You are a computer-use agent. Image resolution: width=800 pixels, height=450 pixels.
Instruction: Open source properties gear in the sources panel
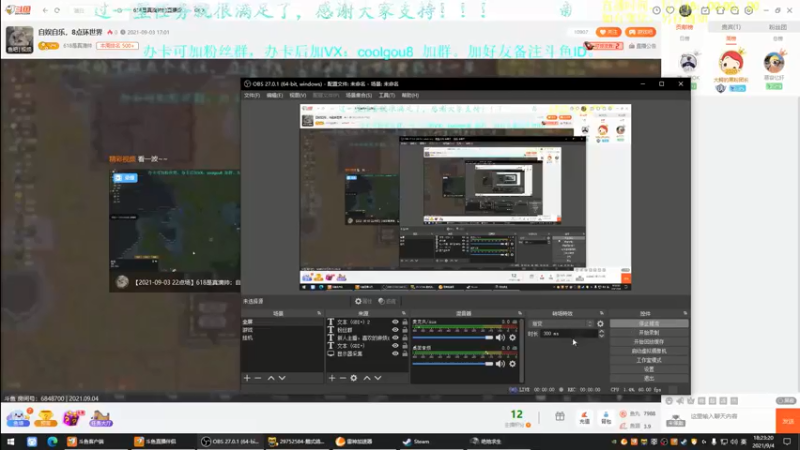tap(354, 378)
